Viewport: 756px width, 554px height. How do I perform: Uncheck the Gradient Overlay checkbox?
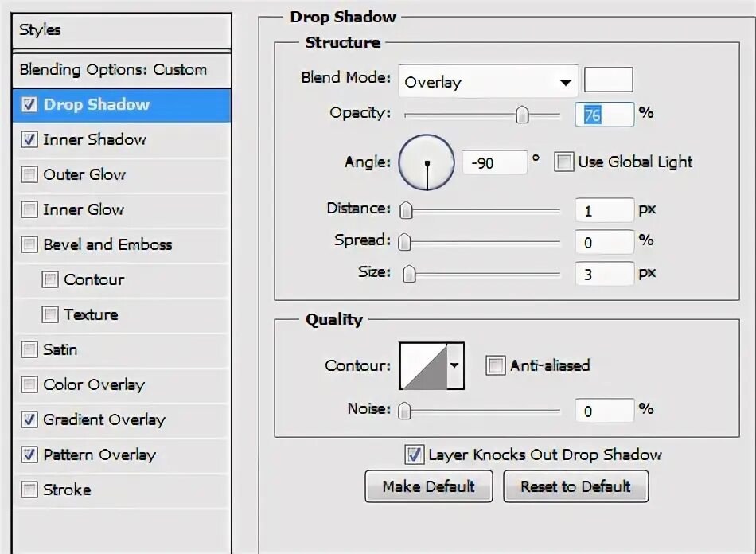click(29, 419)
